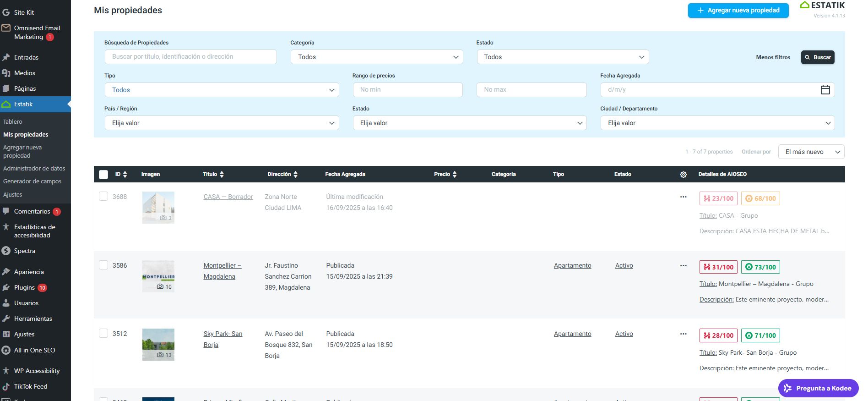Expand the Categoría filter dropdown
Screen dimensions: 868x401
coord(376,57)
